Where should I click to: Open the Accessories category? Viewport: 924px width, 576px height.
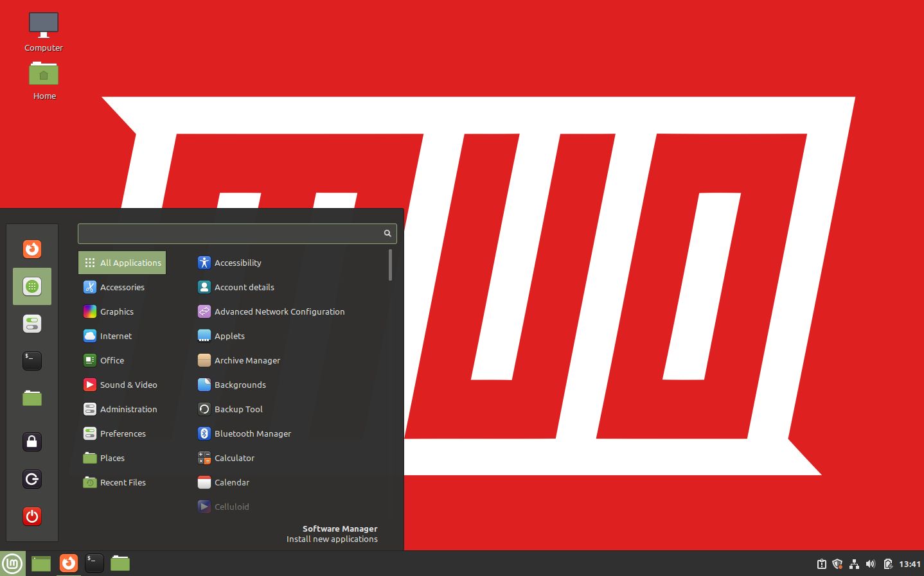(x=122, y=287)
